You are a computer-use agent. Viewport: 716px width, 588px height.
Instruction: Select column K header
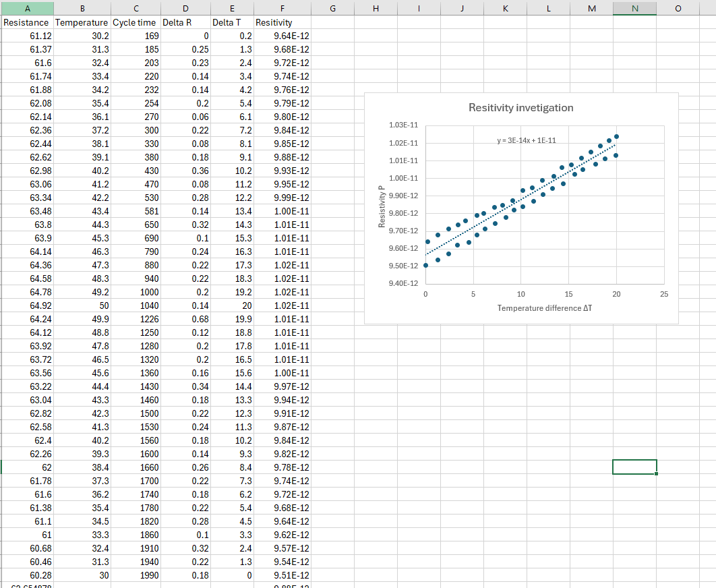pyautogui.click(x=505, y=8)
